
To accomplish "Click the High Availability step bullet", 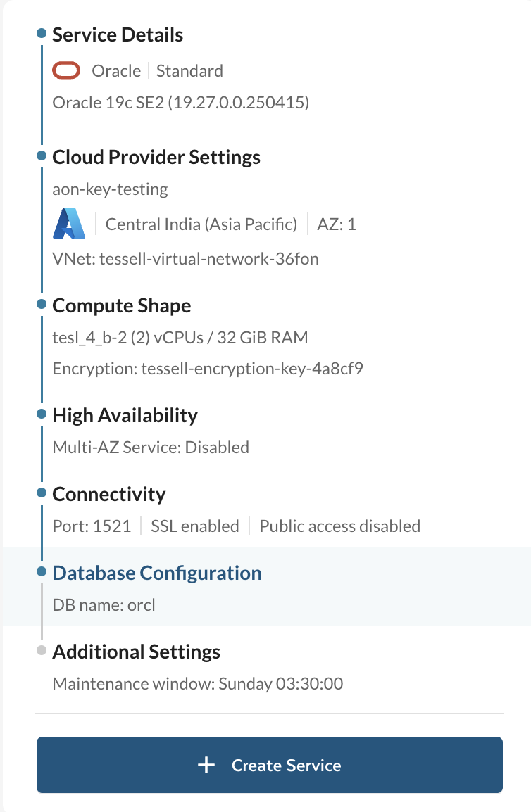I will pyautogui.click(x=42, y=414).
